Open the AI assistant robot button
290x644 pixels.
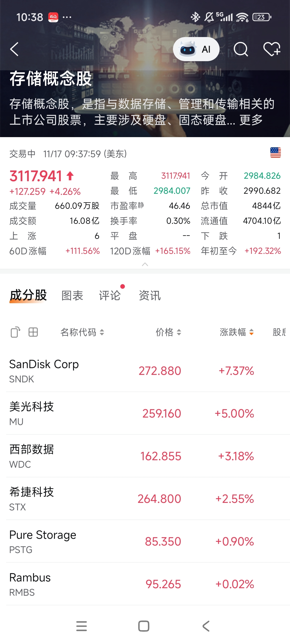tap(196, 49)
